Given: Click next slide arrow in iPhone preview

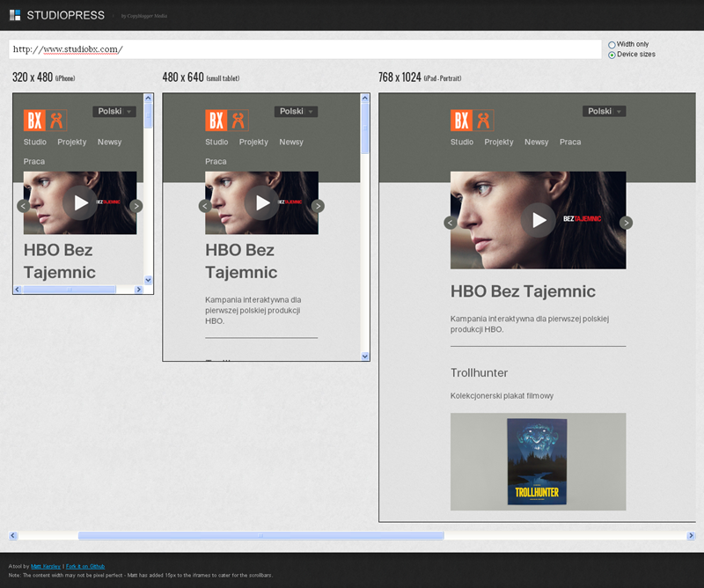Looking at the screenshot, I should 136,206.
